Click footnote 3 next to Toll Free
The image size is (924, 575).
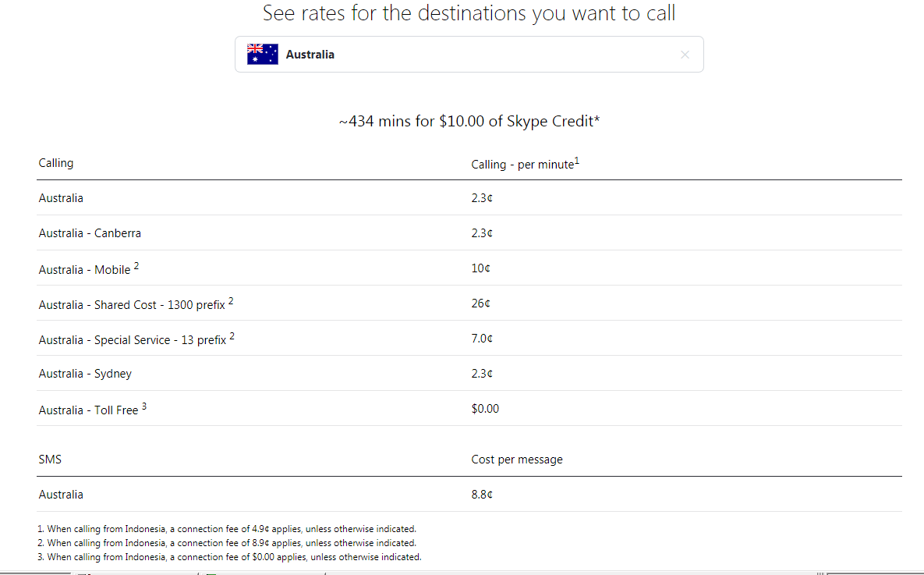(144, 406)
